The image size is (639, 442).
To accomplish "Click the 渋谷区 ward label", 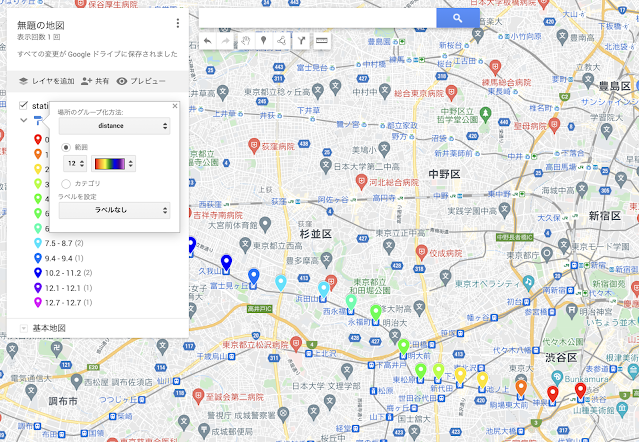I will coord(561,358).
